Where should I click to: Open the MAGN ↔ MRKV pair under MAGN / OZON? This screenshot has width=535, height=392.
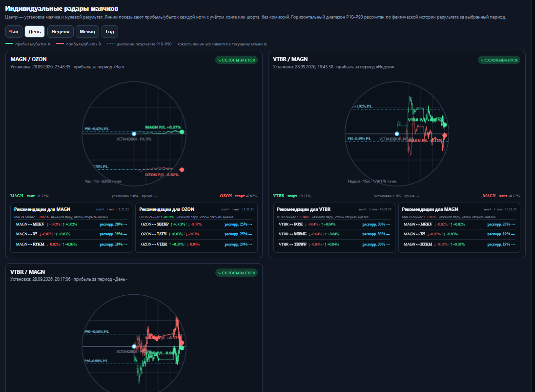(x=71, y=225)
